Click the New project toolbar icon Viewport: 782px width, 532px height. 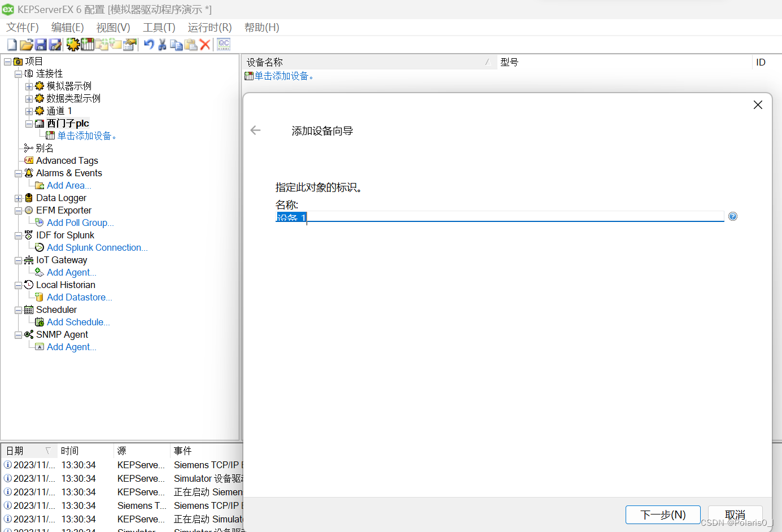[x=12, y=45]
